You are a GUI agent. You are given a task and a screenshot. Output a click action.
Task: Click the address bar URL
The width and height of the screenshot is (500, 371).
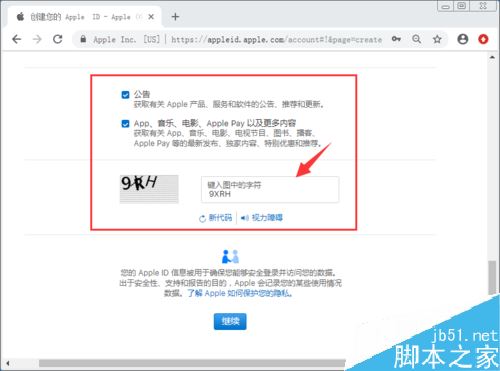[x=277, y=40]
